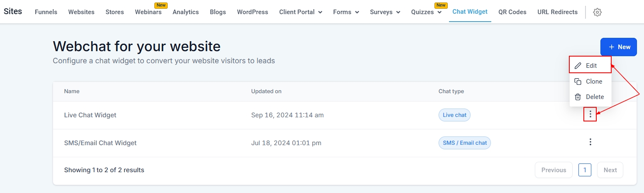Viewport: 644px width, 193px height.
Task: Select page 1 in pagination
Action: [x=585, y=170]
